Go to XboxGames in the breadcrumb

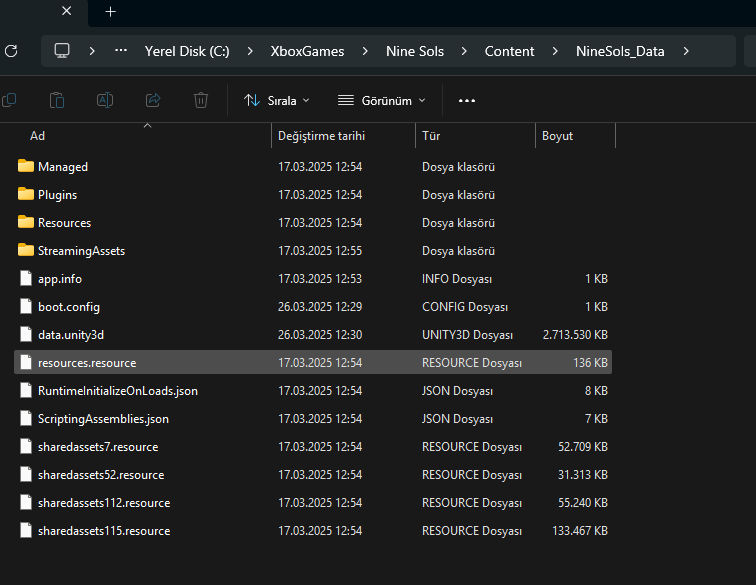click(x=307, y=51)
